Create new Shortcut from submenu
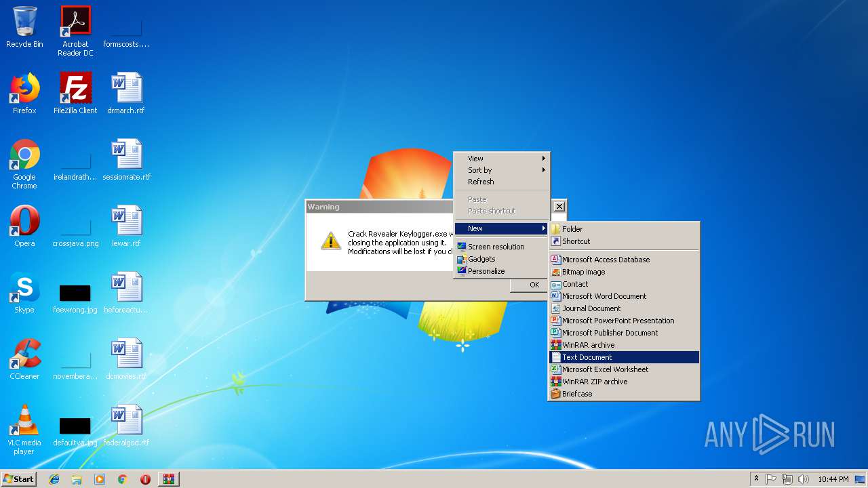Image resolution: width=868 pixels, height=488 pixels. 624,241
